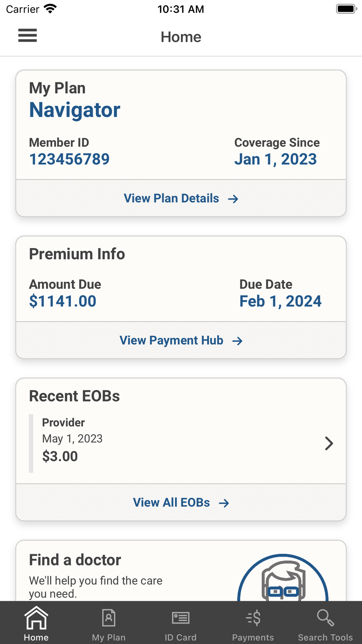The image size is (362, 644).
Task: Tap the $1141.00 amount due
Action: (x=63, y=301)
